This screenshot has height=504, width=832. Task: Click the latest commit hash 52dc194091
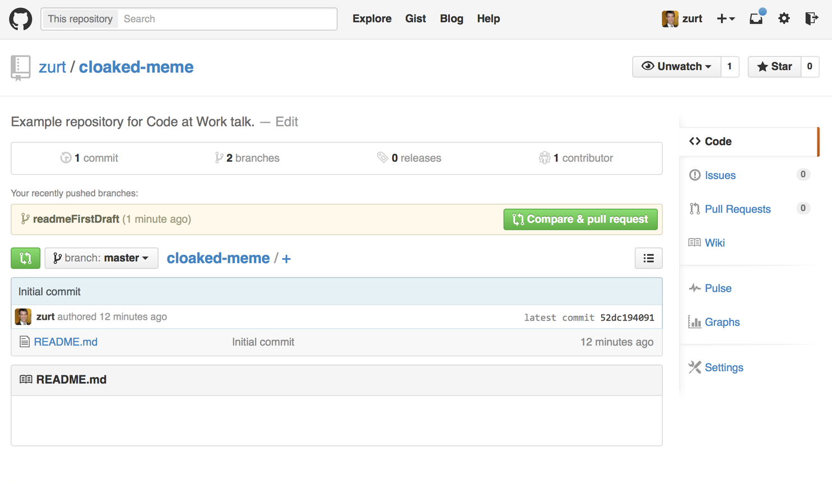click(x=627, y=318)
